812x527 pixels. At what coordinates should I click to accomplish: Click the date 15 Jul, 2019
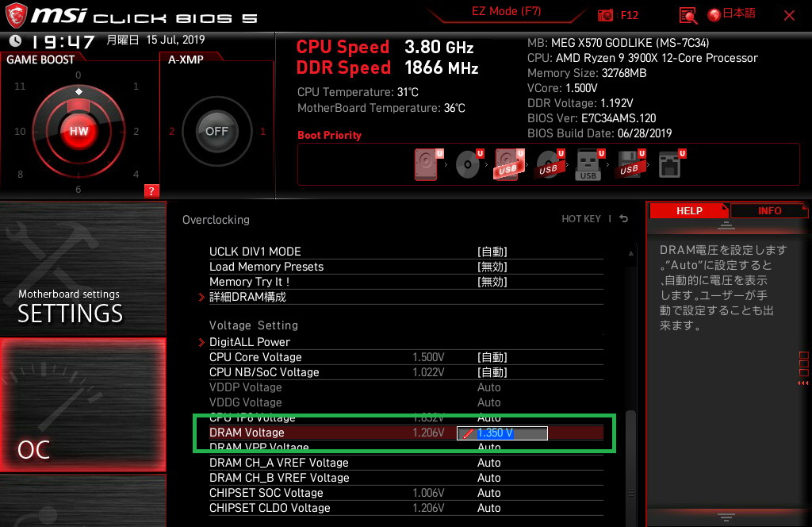point(175,40)
